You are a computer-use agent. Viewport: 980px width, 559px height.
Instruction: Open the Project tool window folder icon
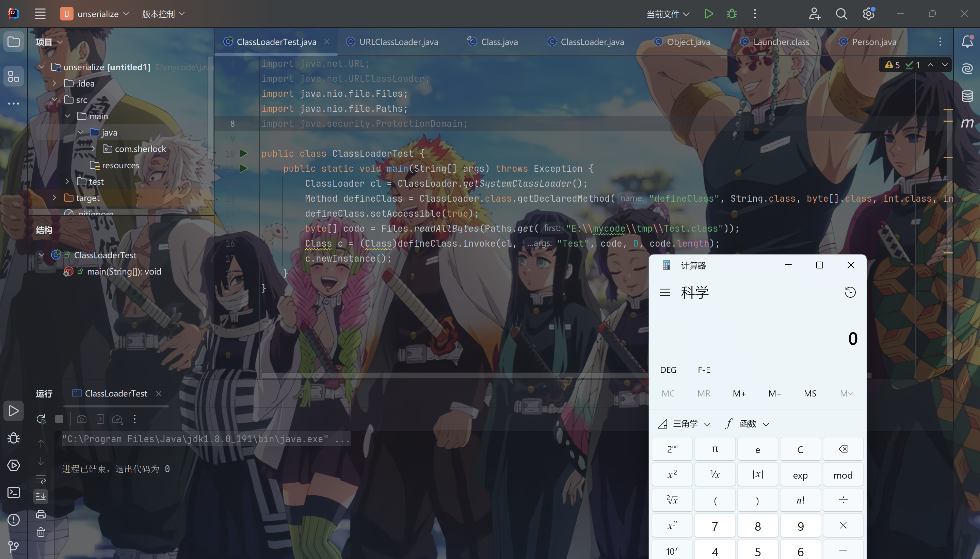13,42
